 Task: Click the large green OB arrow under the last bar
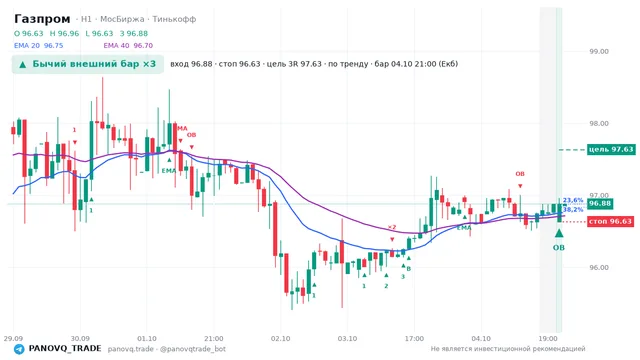[x=559, y=233]
